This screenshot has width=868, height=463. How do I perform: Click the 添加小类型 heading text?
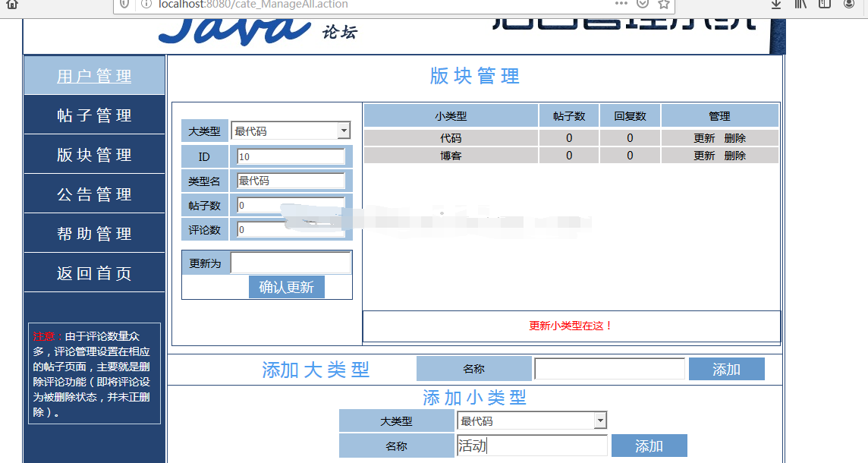474,397
